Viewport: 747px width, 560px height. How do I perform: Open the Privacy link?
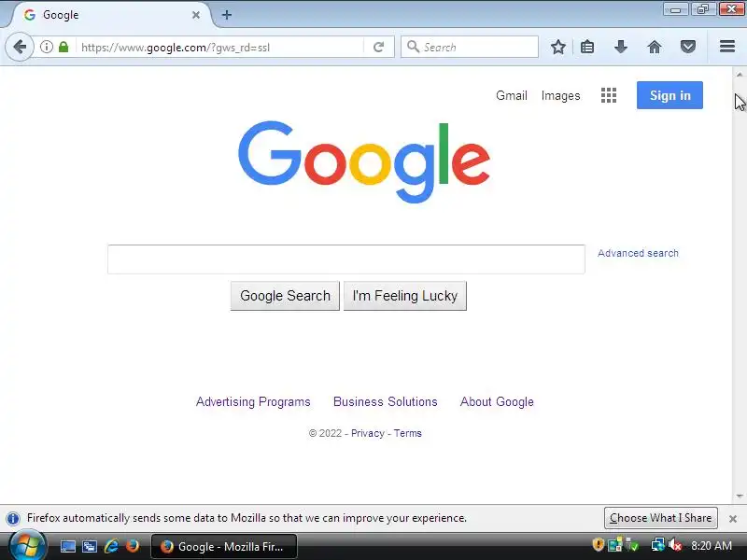367,433
